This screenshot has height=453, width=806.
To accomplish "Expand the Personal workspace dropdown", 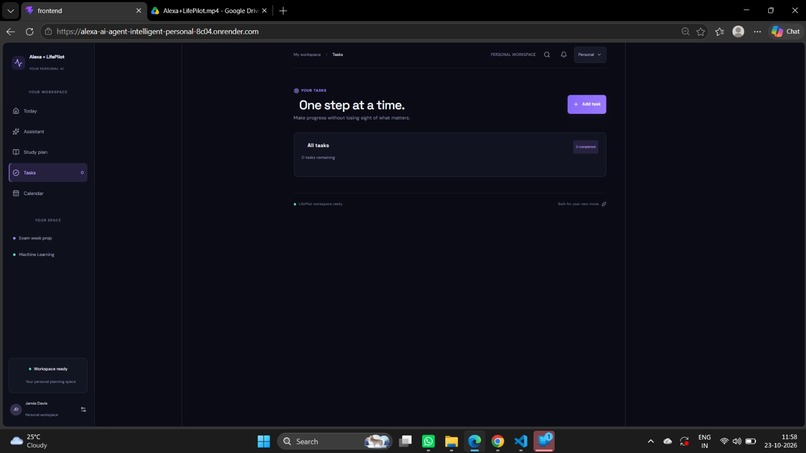I will click(590, 55).
